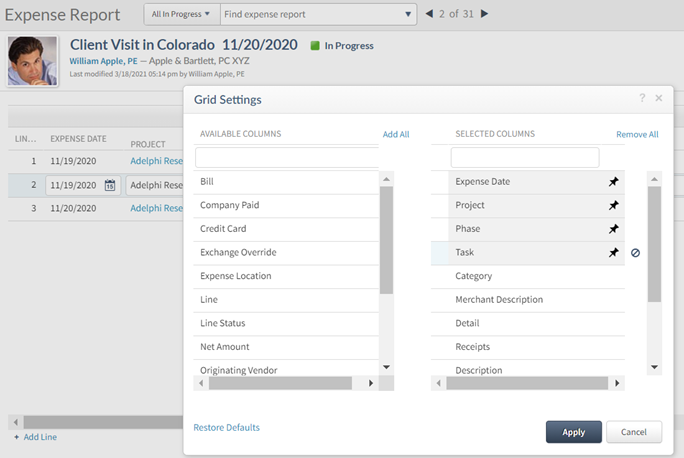Go to the next expense report arrow

coord(485,14)
